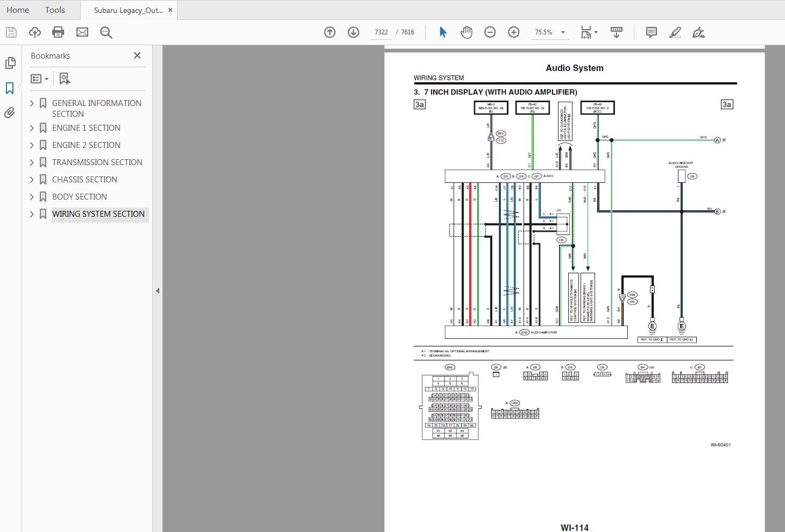Add a comment with speech bubble
This screenshot has width=785, height=532.
pyautogui.click(x=651, y=32)
